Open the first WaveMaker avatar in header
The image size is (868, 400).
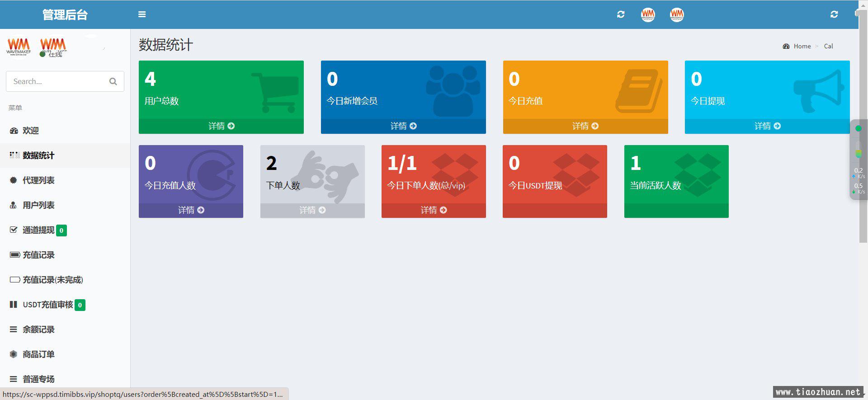click(648, 14)
